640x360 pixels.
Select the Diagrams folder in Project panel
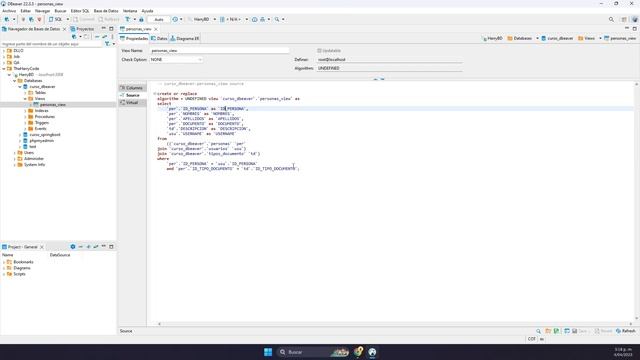[x=22, y=268]
